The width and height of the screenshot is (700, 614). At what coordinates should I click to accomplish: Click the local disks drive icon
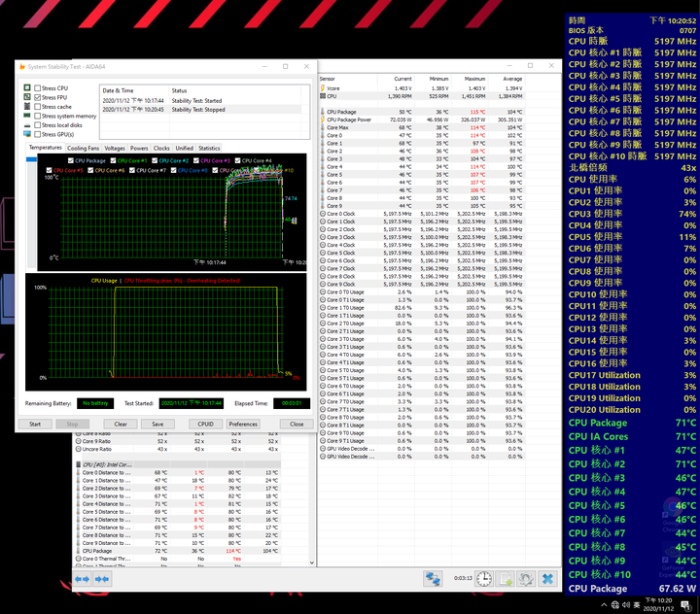[x=27, y=125]
